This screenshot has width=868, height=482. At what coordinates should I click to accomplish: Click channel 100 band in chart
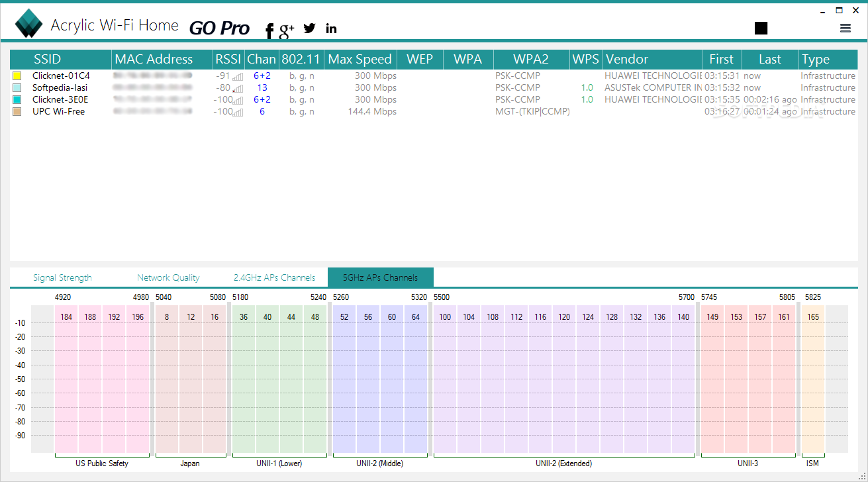click(445, 379)
